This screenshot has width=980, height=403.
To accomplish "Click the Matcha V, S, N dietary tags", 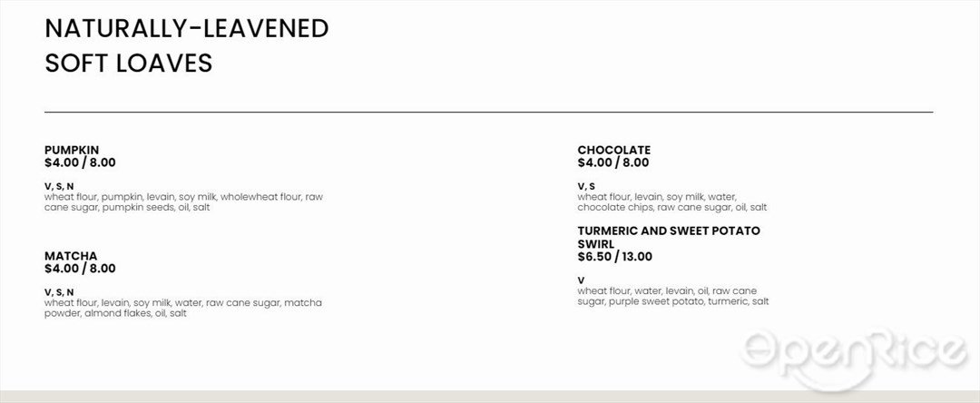I will click(x=59, y=292).
